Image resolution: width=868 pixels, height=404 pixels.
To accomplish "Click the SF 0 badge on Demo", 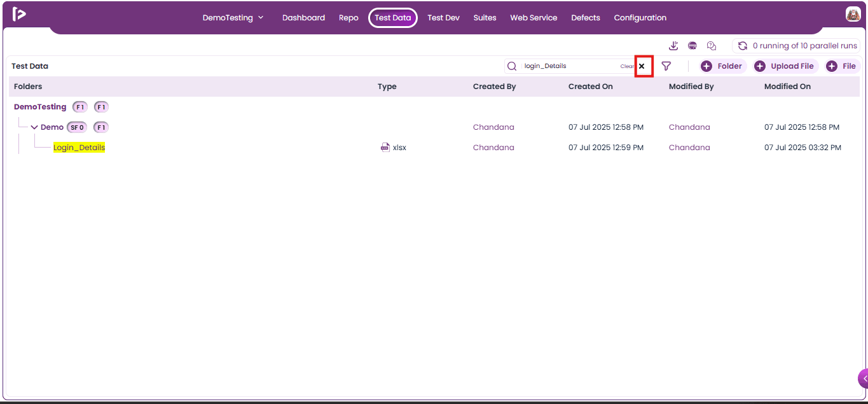I will tap(78, 127).
